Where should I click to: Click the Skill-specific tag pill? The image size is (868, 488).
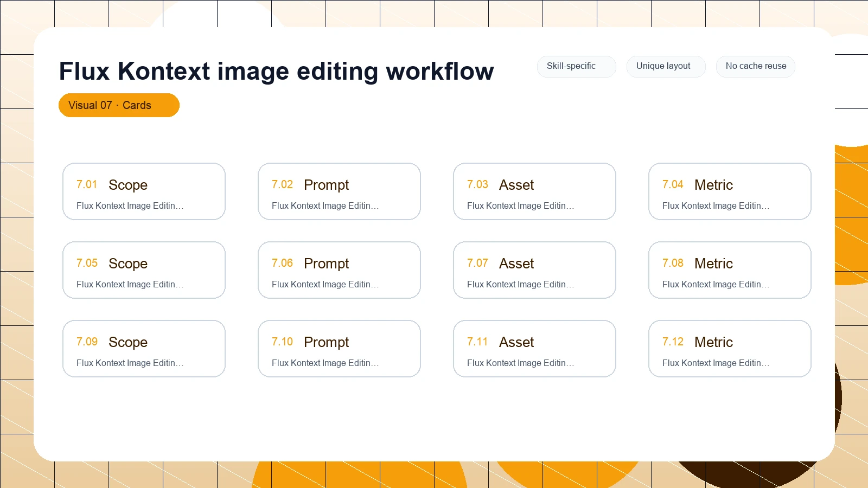tap(577, 66)
